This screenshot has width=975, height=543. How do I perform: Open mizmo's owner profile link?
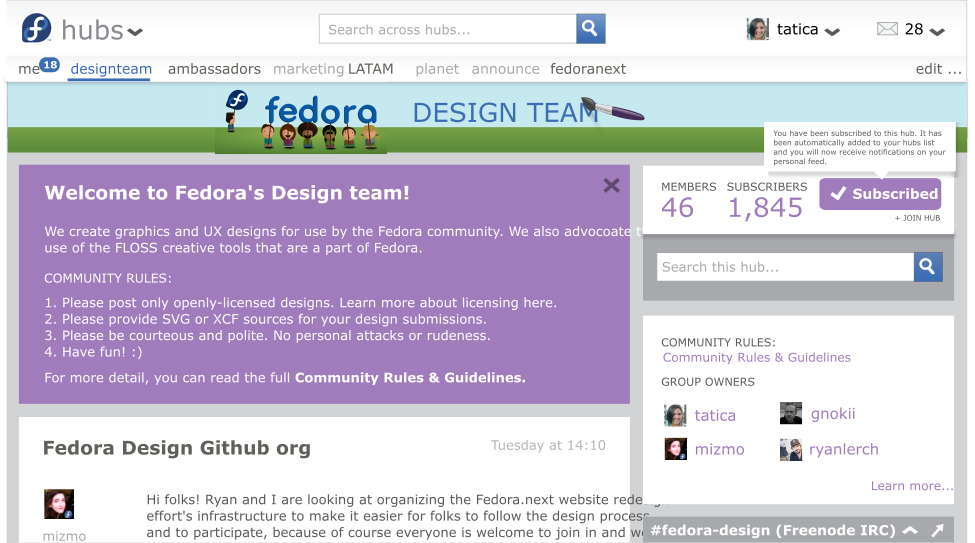[x=719, y=449]
